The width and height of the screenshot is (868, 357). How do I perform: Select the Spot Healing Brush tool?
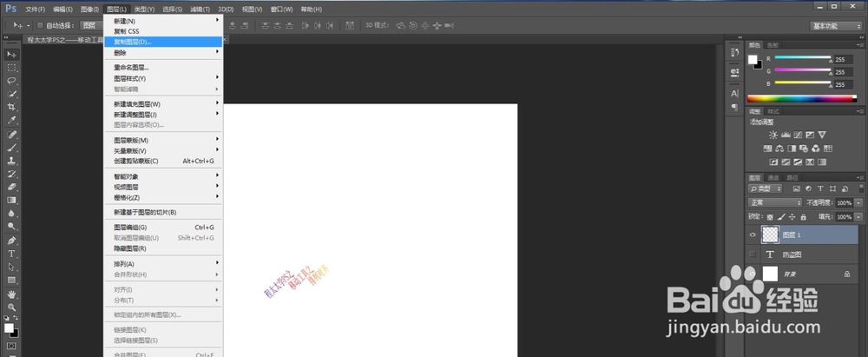[11, 135]
